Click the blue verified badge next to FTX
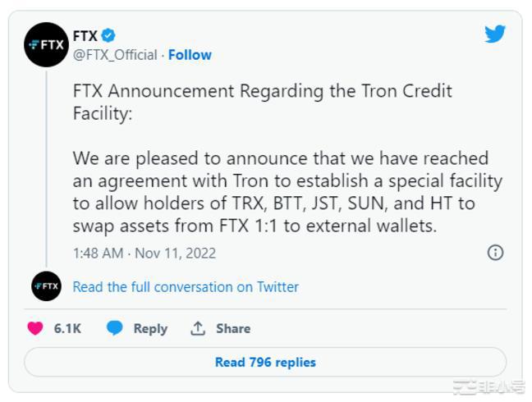 coord(108,35)
